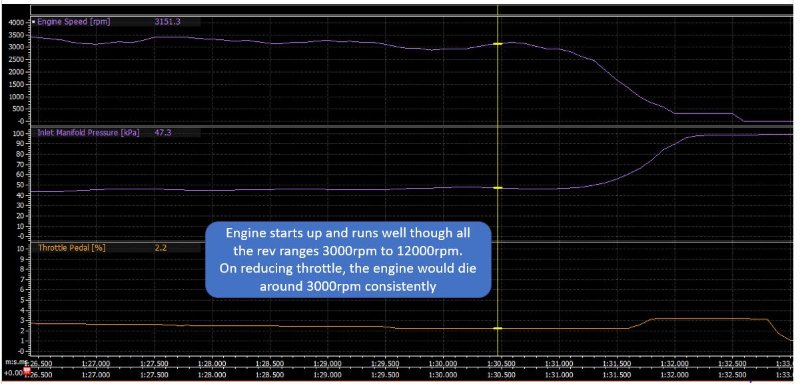Click the yellow cursor marker on Throttle Pedal trace

click(x=497, y=328)
